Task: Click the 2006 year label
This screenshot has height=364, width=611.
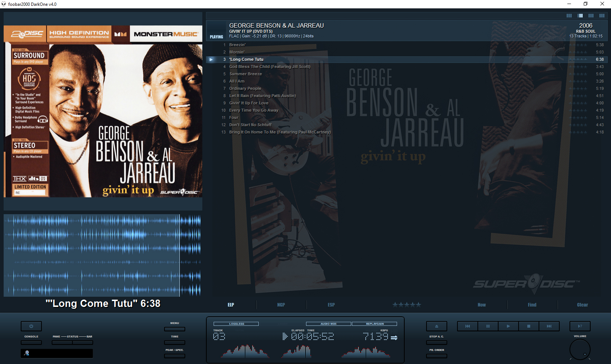Action: pos(586,25)
